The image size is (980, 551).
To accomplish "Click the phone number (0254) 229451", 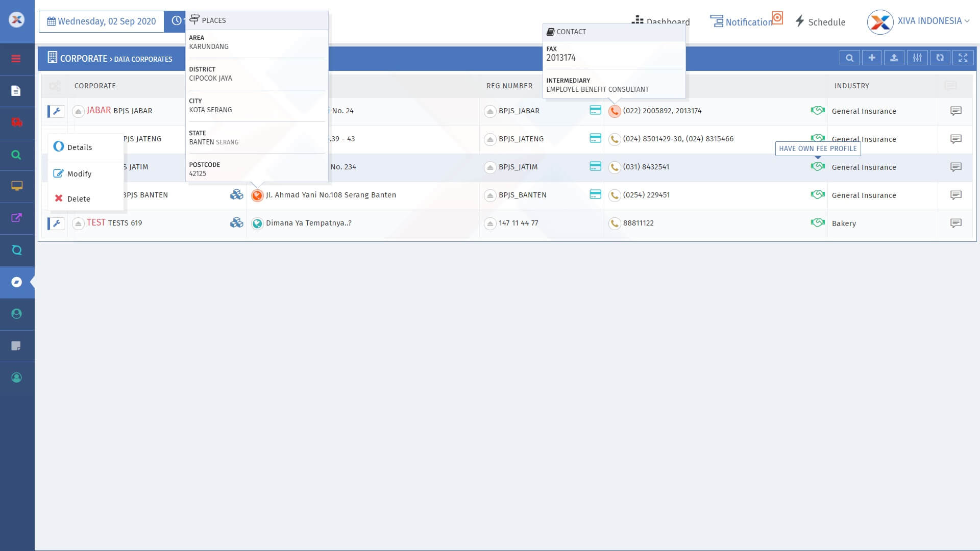I will point(646,195).
